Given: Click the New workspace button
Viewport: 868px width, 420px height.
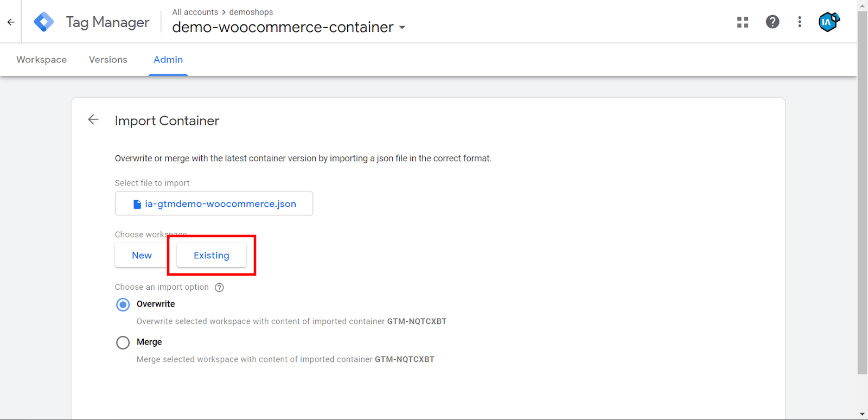Looking at the screenshot, I should click(142, 256).
